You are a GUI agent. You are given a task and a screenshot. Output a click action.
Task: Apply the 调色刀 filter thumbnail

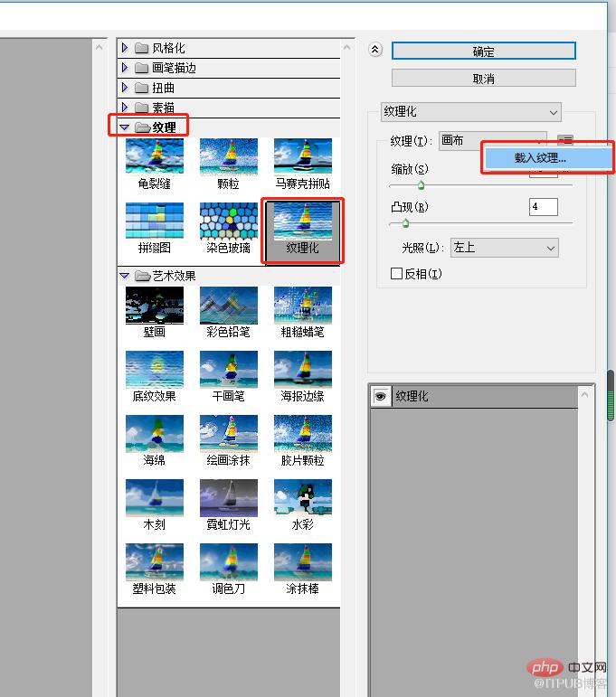point(229,562)
